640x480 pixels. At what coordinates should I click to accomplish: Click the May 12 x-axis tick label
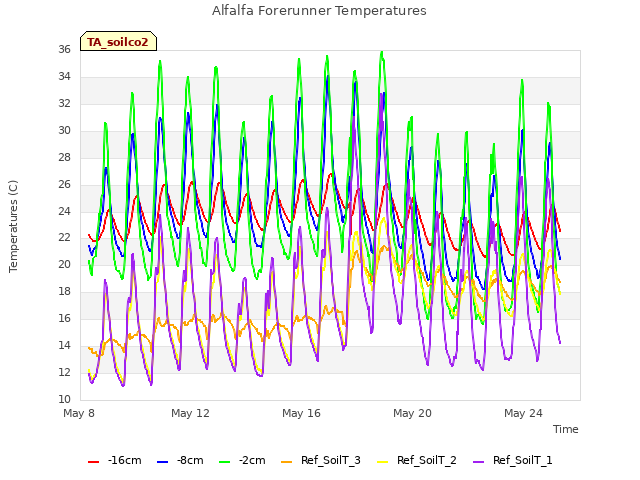point(190,413)
